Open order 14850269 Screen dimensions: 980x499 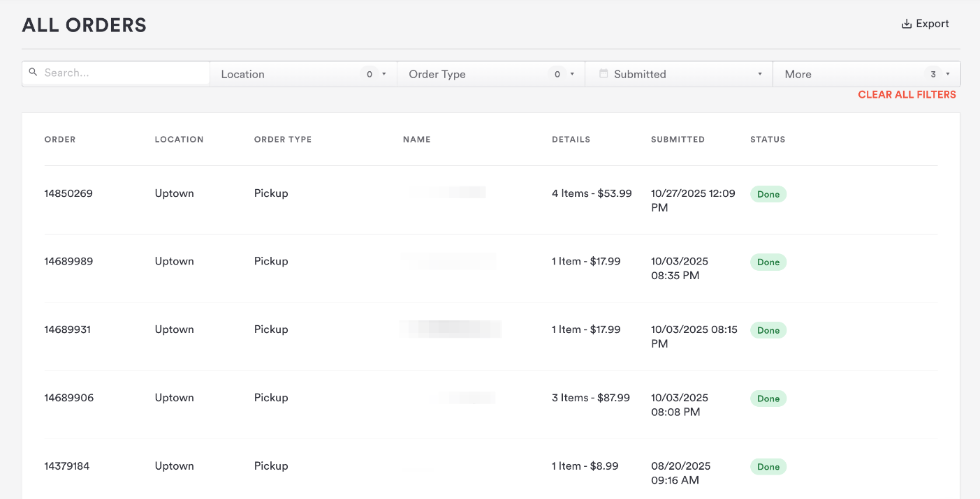pos(68,193)
